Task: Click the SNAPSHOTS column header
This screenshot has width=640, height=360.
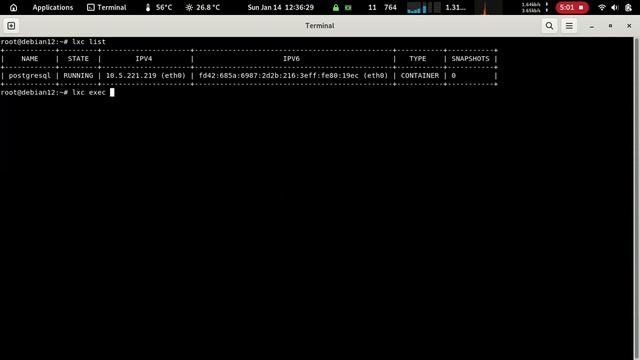Action: [470, 59]
